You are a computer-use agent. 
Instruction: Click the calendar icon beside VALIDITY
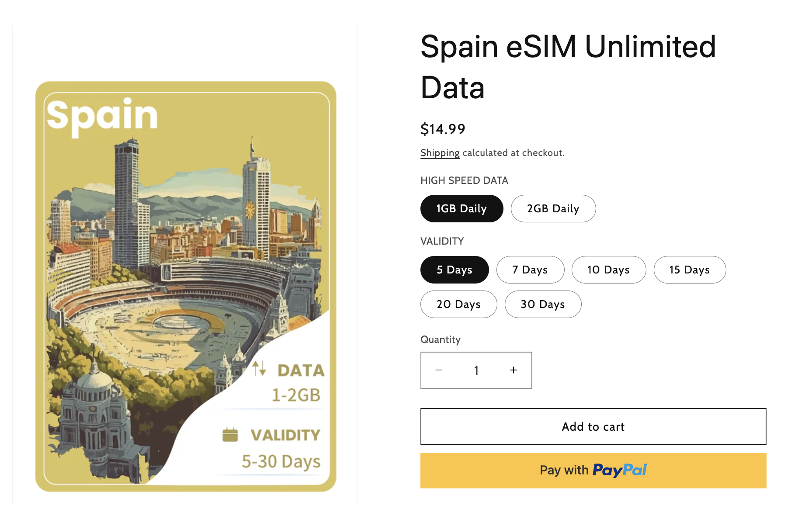click(230, 435)
